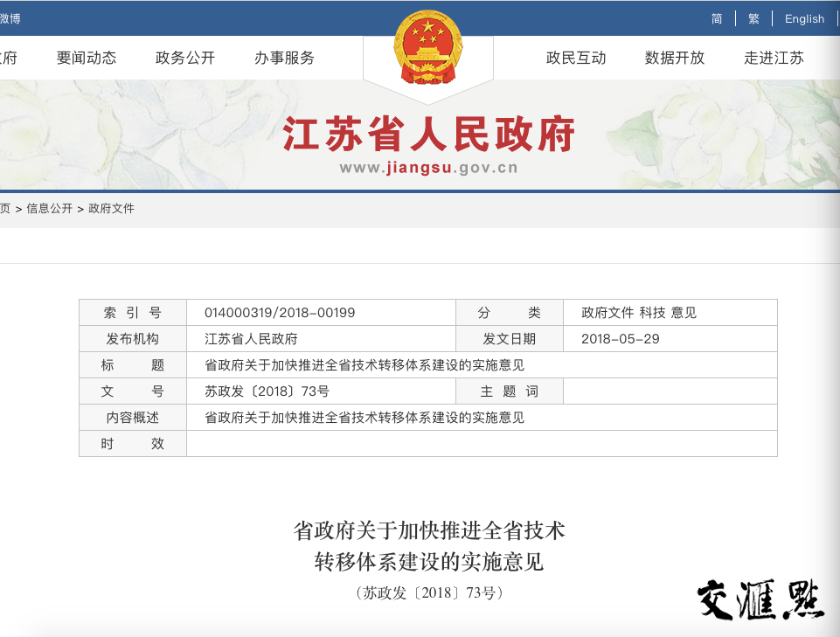Image resolution: width=840 pixels, height=637 pixels.
Task: Go to 政府文件 breadcrumb
Action: click(111, 209)
